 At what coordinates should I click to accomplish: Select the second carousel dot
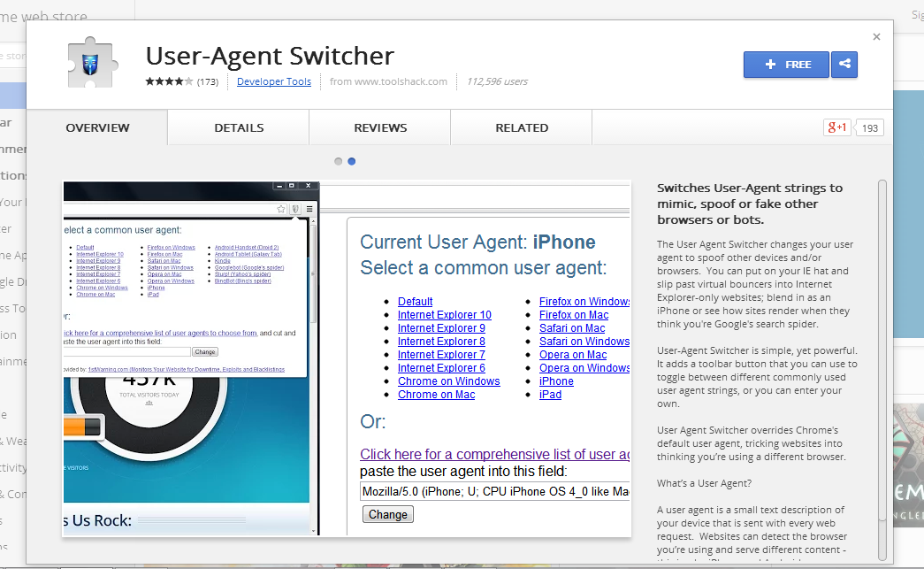352,161
